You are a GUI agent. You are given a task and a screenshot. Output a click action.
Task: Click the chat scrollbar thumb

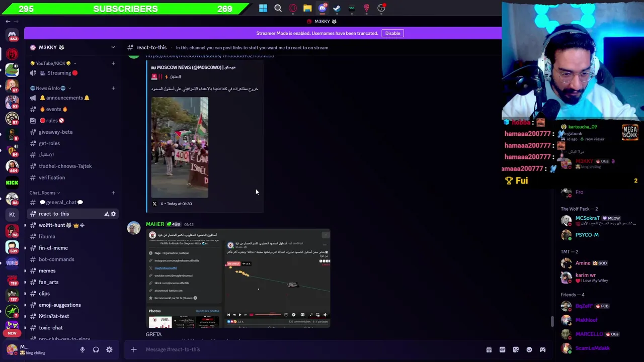(x=552, y=322)
